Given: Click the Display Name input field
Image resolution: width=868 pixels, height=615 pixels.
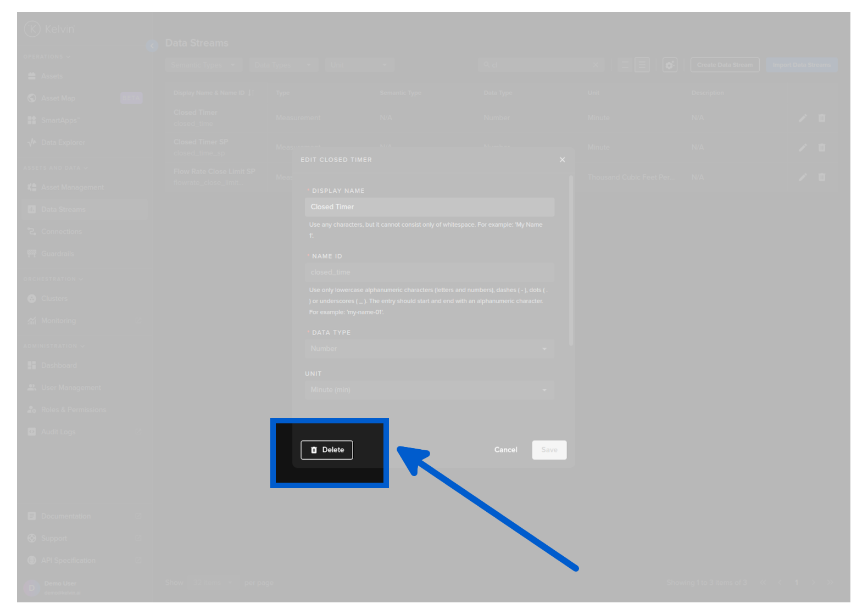Looking at the screenshot, I should tap(429, 207).
